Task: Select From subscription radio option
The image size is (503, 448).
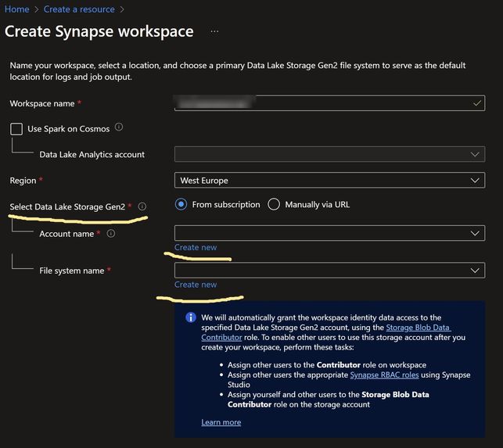Action: [x=181, y=204]
